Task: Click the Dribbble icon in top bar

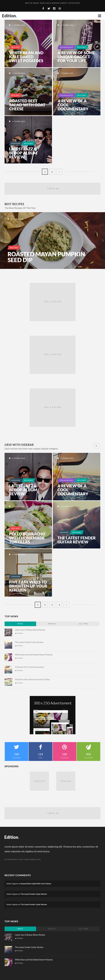Action: tap(60, 8)
